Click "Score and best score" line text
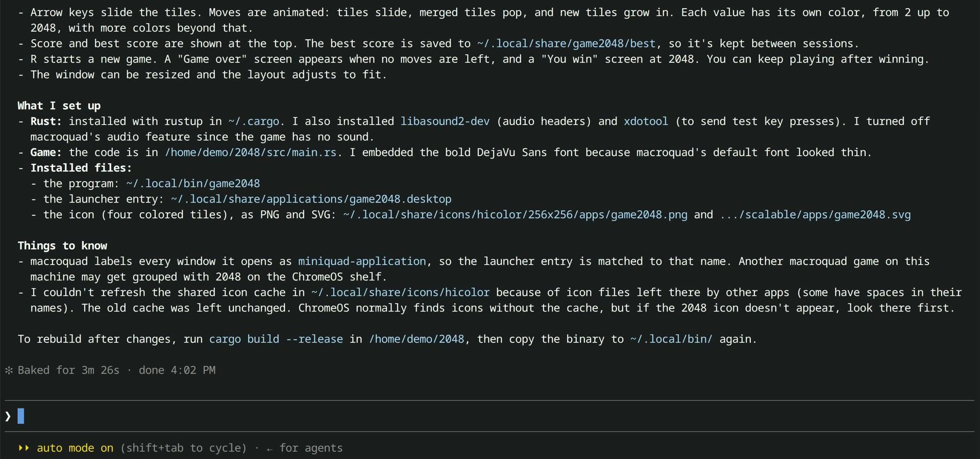980x459 pixels. pos(445,44)
